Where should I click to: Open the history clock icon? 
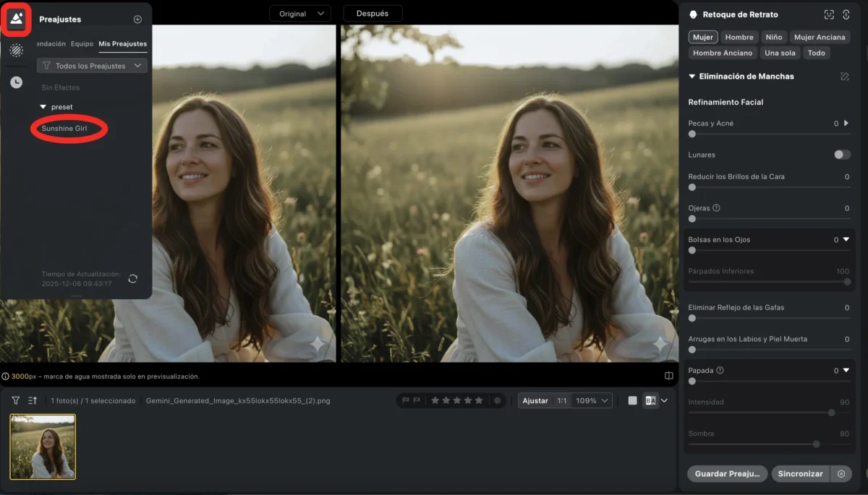tap(16, 82)
